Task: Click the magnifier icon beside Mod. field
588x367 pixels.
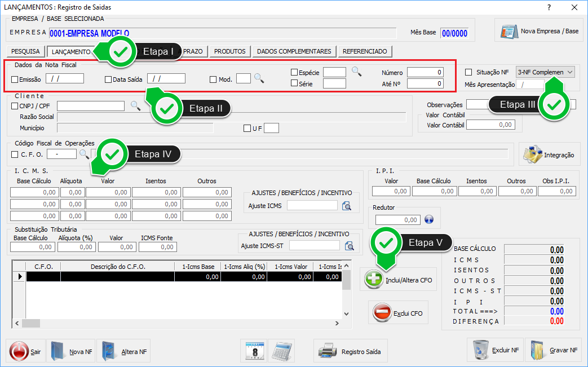Action: (259, 79)
